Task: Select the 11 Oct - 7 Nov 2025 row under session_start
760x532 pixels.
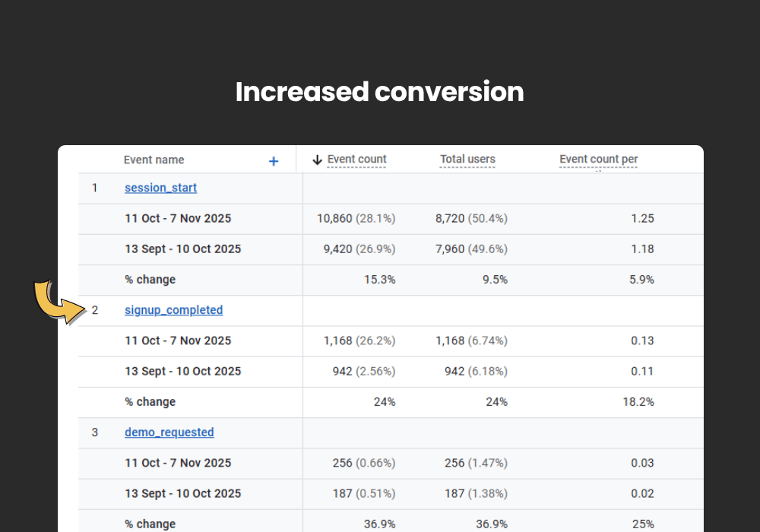Action: [x=178, y=219]
